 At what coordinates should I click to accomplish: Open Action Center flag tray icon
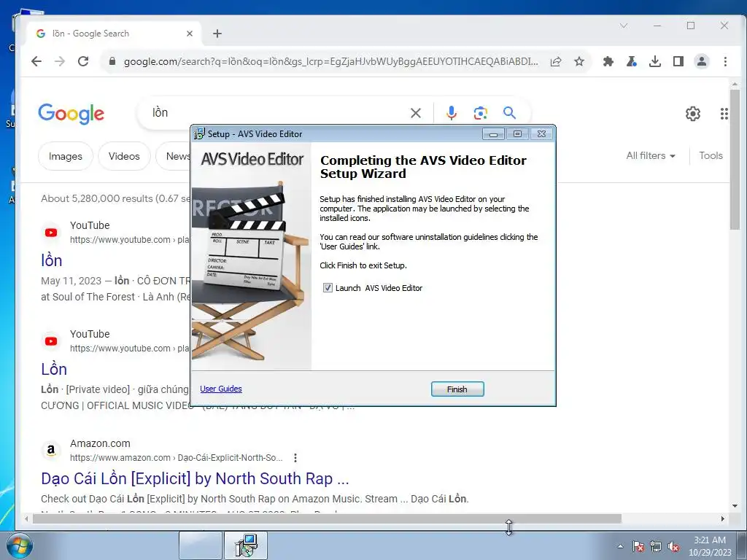pos(638,546)
